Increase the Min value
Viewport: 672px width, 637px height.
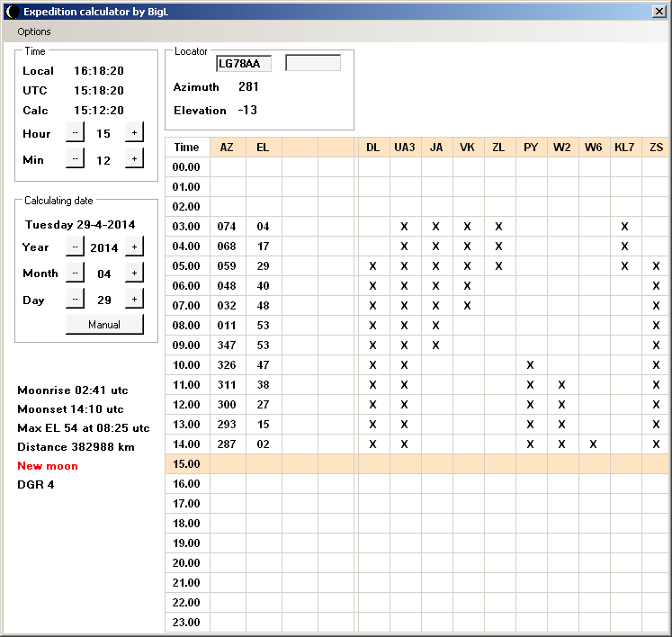(x=134, y=159)
